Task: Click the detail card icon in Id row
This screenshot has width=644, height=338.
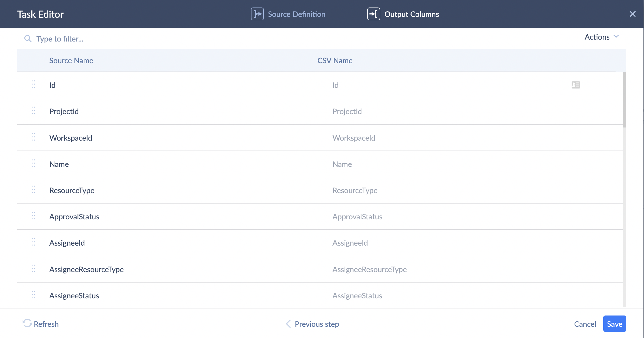Action: click(x=576, y=85)
